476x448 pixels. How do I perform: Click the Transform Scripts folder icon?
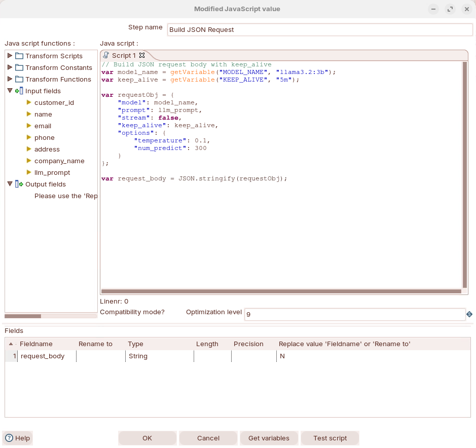pyautogui.click(x=19, y=56)
